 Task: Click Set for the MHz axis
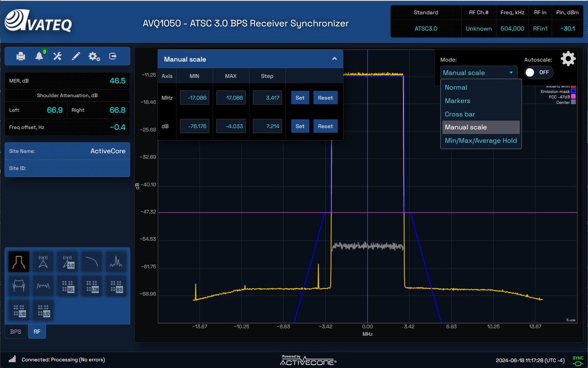300,98
